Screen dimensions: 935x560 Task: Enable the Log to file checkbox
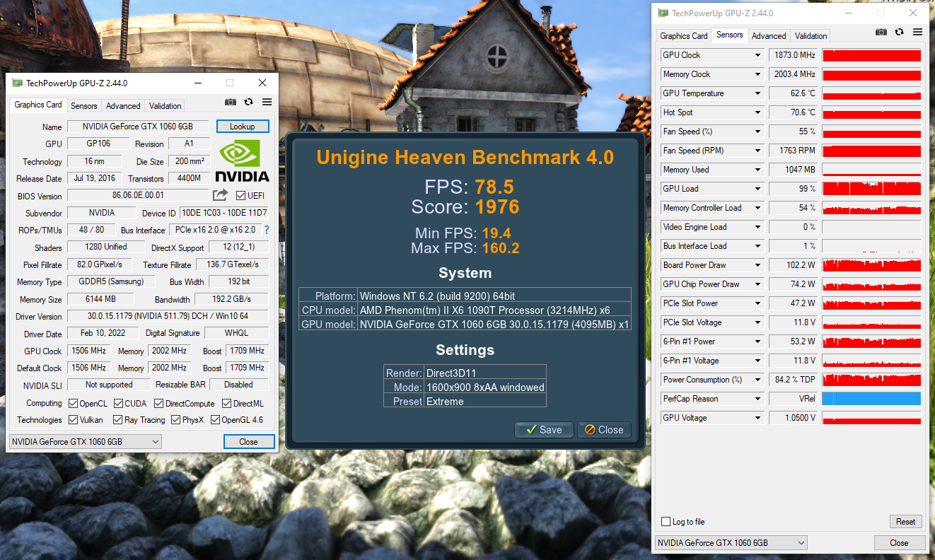[666, 522]
